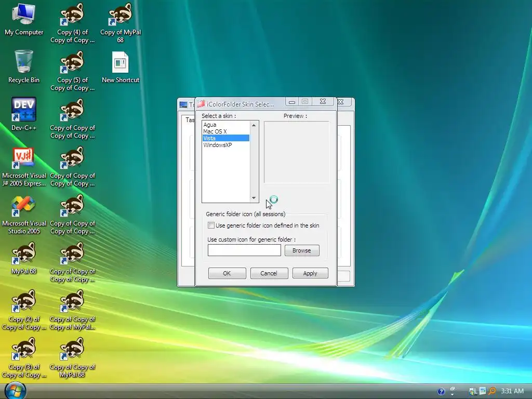Screen dimensions: 532x399
Task: Click the iColorFolder title bar icon
Action: [201, 104]
